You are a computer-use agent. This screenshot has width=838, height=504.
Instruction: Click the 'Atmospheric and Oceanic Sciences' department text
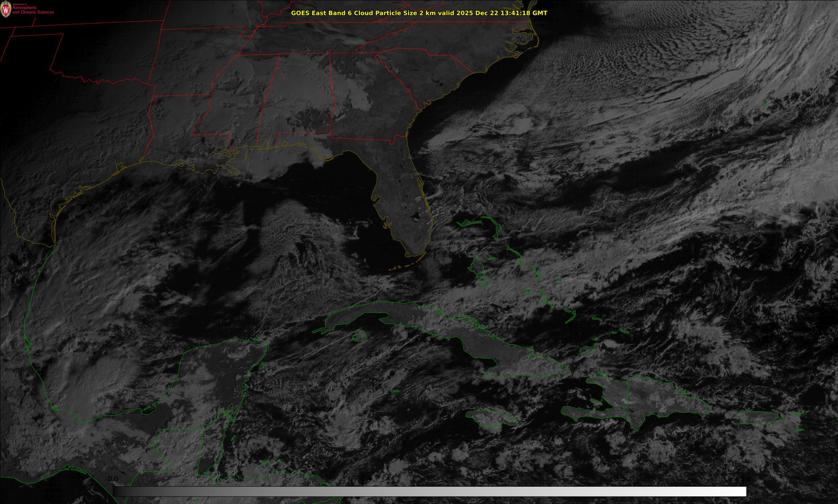[33, 10]
